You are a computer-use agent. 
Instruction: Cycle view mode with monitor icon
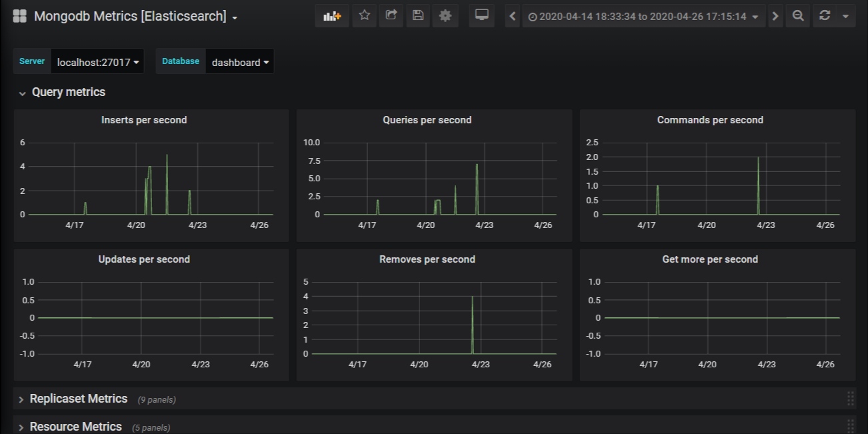click(x=481, y=16)
